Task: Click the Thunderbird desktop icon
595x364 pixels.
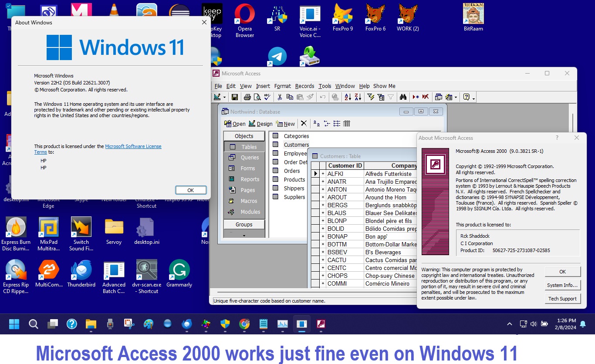Action: 81,274
